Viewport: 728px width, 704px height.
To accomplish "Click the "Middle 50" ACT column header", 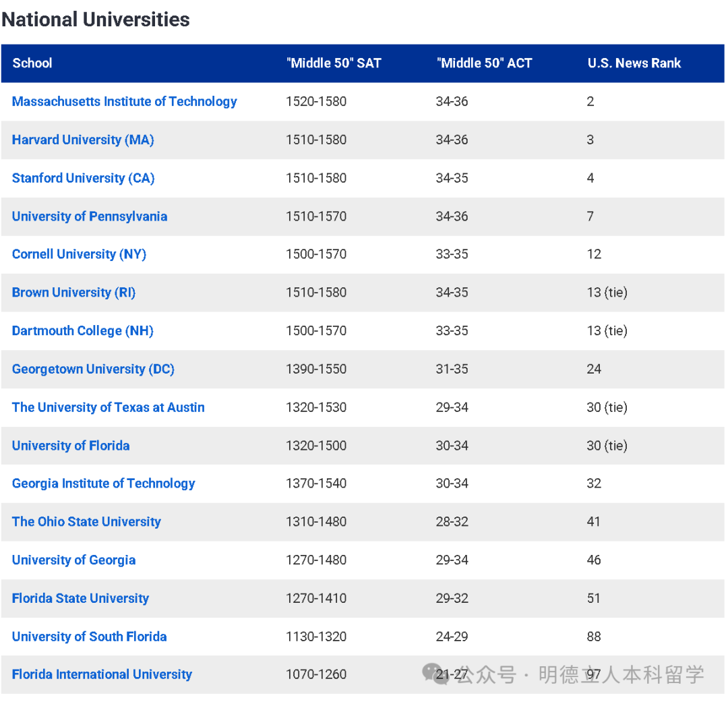I will (484, 63).
